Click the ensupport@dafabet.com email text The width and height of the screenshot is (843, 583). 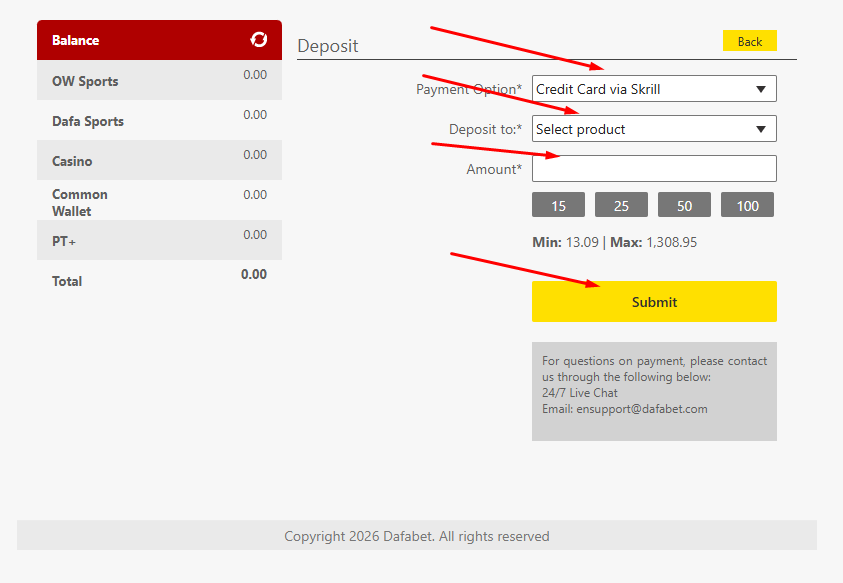(x=641, y=409)
